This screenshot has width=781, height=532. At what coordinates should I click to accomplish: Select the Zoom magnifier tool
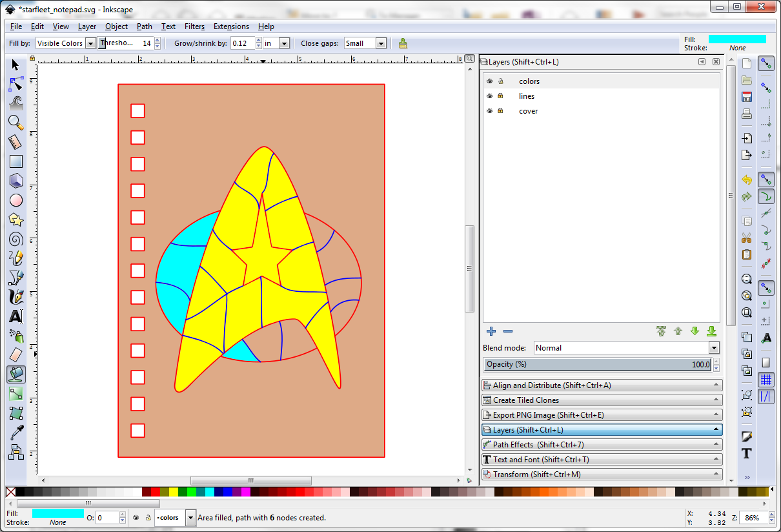15,122
